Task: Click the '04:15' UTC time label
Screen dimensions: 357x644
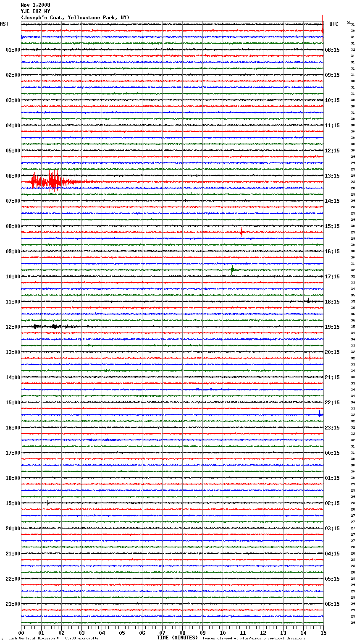Action: click(332, 554)
